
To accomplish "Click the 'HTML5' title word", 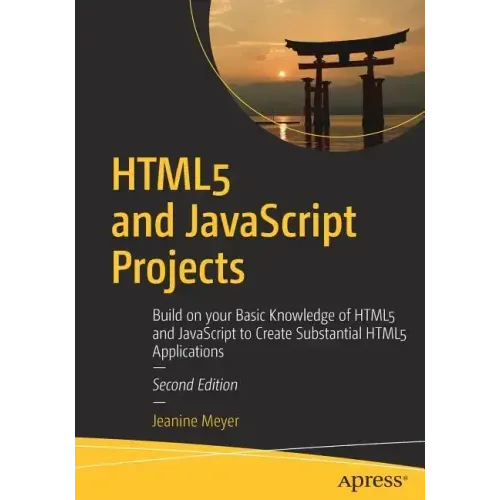I will (171, 177).
